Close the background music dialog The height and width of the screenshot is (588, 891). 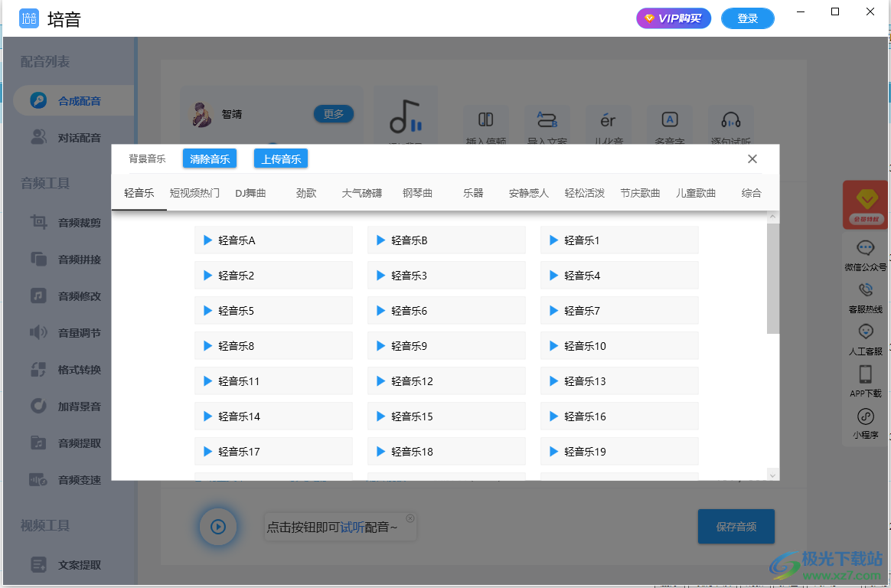pyautogui.click(x=752, y=158)
